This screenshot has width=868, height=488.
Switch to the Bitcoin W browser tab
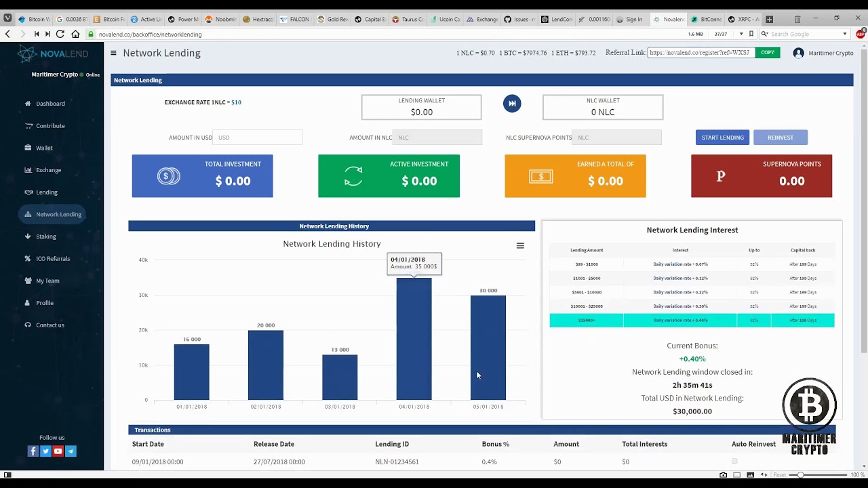(x=34, y=20)
